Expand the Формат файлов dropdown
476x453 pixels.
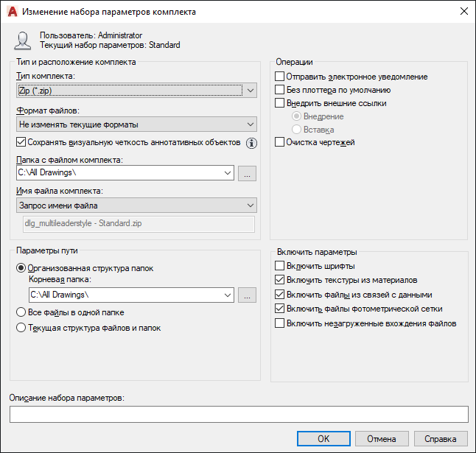click(136, 124)
